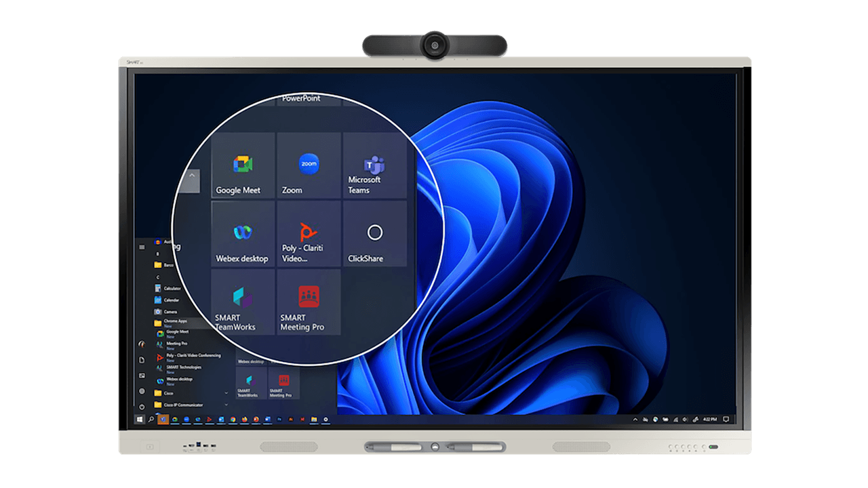Open notification center in the tray
Screen dimensions: 868x488
point(726,420)
